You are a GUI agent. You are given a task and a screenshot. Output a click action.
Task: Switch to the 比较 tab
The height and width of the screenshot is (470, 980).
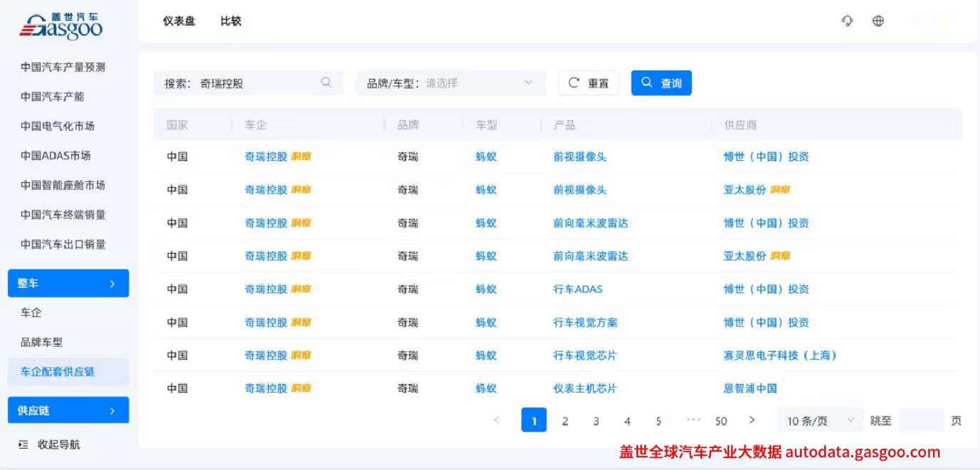230,21
